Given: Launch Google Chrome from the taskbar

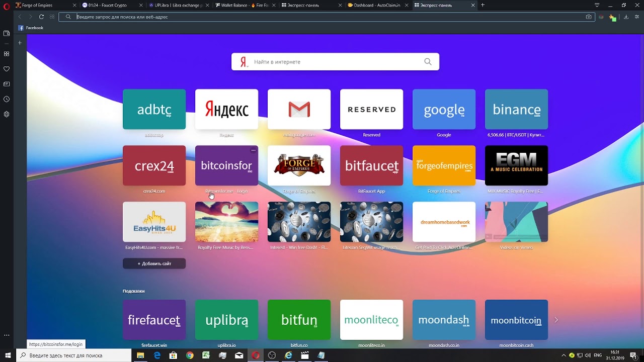Looking at the screenshot, I should tap(190, 355).
